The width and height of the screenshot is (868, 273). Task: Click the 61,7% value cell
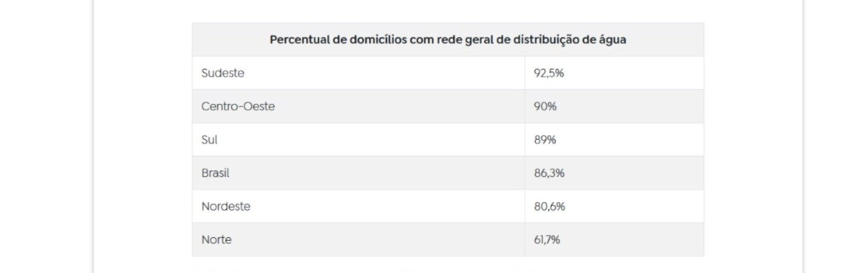click(614, 239)
